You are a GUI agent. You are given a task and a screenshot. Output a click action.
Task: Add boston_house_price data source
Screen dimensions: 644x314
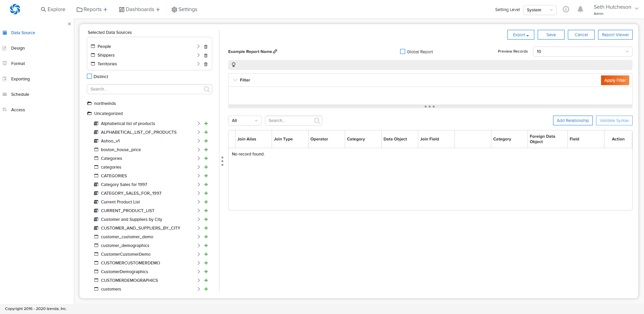click(206, 150)
